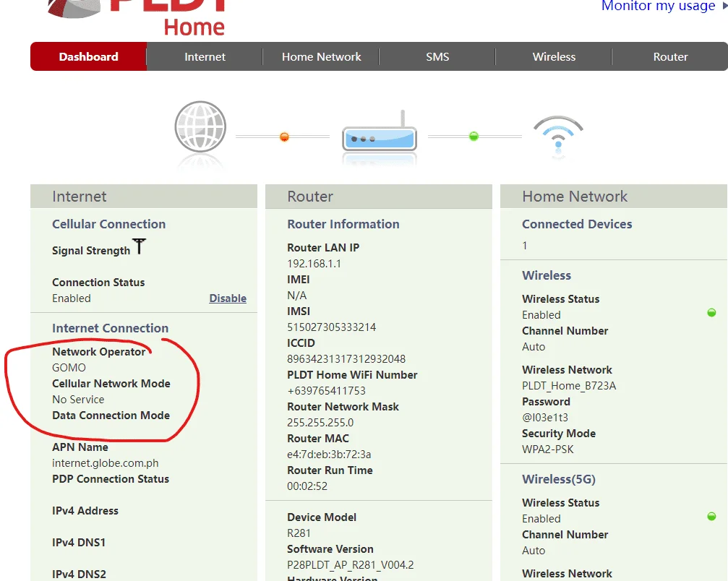Click the wireless network name PLDT_Home_B723A
The width and height of the screenshot is (728, 581).
point(569,386)
